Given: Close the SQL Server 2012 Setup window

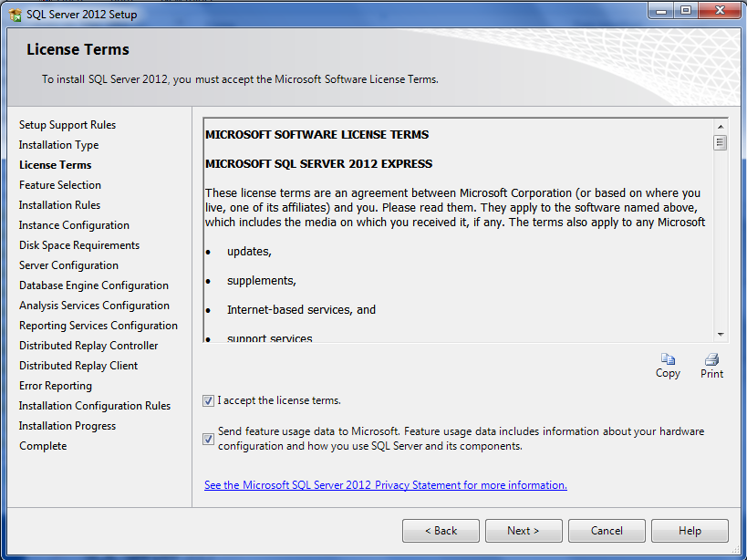Looking at the screenshot, I should [x=720, y=10].
